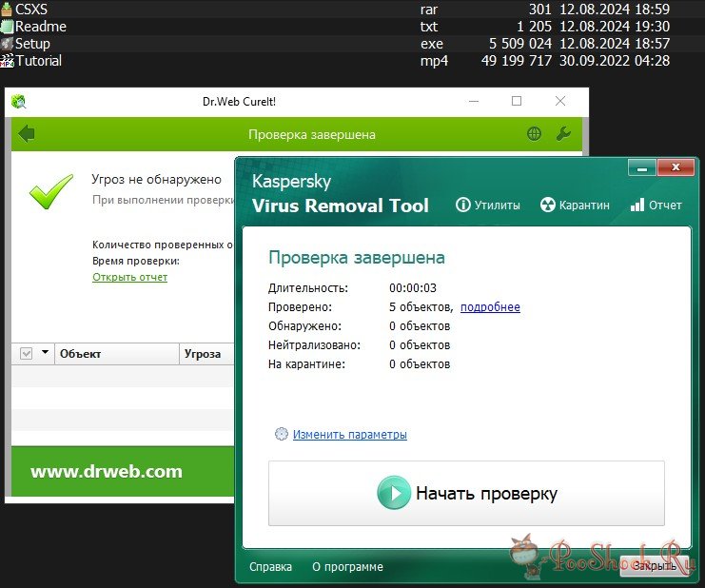Open the Dr.Web language globe icon
Viewport: 705px width, 588px height.
click(534, 133)
